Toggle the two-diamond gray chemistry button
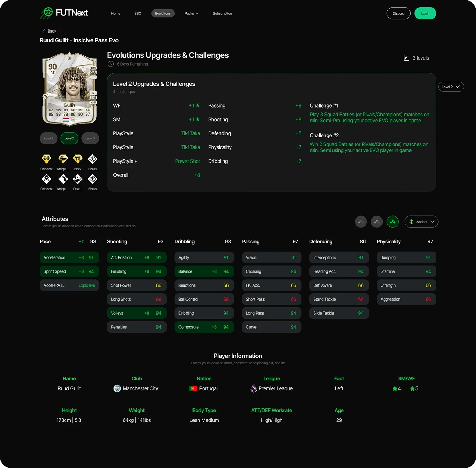This screenshot has width=476, height=468. coord(377,222)
